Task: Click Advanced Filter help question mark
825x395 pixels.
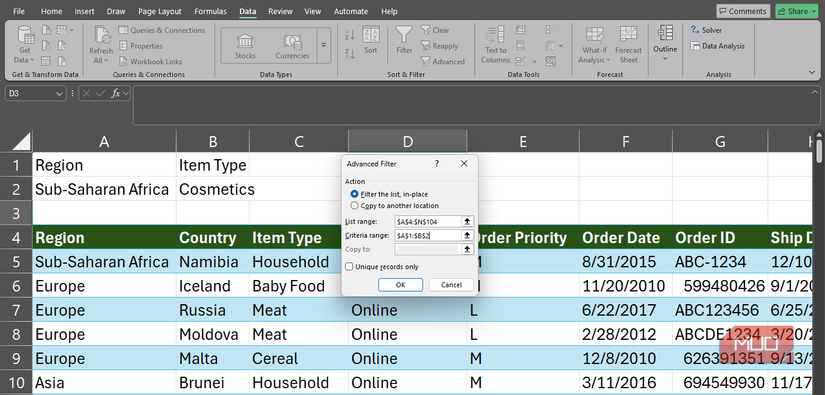Action: (x=437, y=164)
